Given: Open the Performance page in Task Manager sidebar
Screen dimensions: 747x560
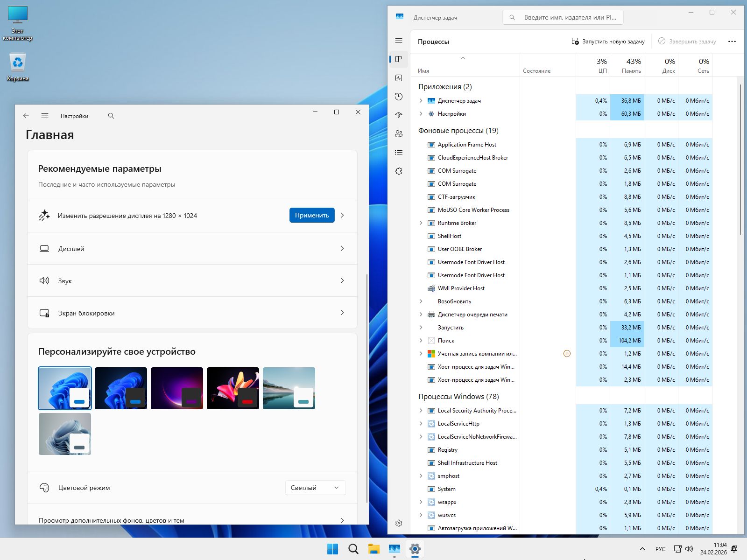Looking at the screenshot, I should pos(399,78).
